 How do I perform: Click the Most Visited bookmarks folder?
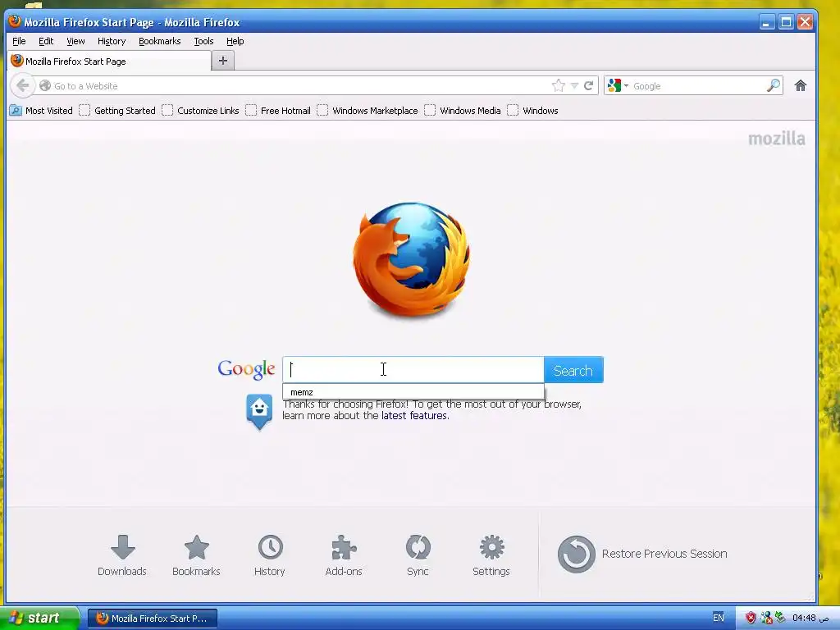(x=41, y=111)
